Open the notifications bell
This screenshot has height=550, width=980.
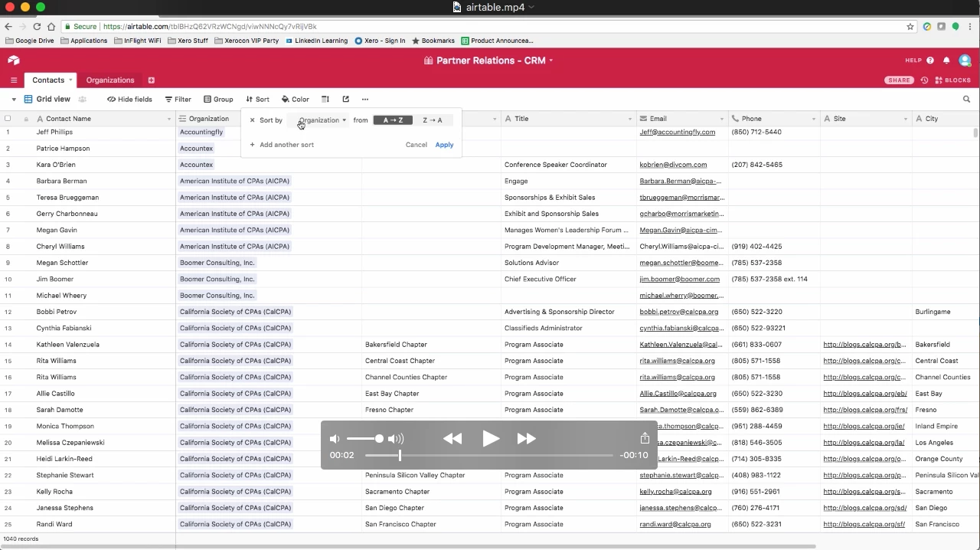point(946,61)
